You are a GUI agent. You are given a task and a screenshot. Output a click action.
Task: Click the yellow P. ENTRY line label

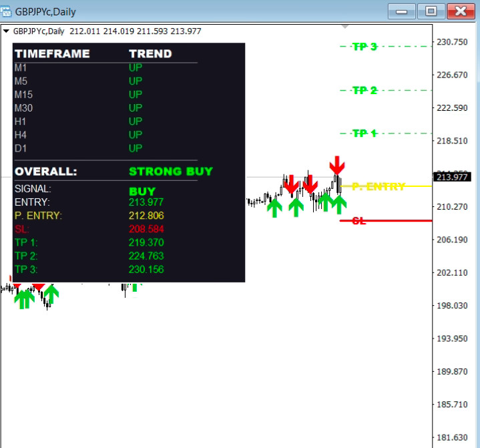click(x=379, y=186)
